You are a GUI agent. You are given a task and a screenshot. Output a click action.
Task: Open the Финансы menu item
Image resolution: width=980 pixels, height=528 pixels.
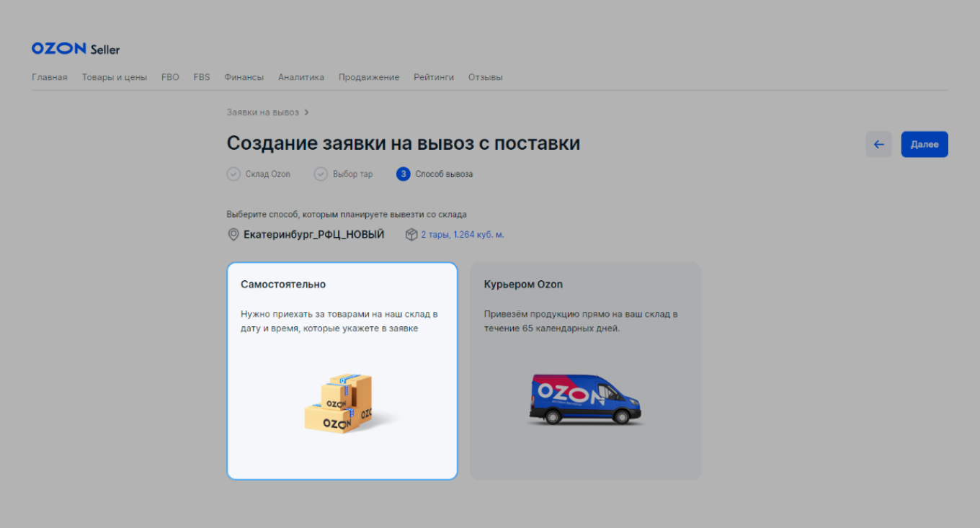244,77
